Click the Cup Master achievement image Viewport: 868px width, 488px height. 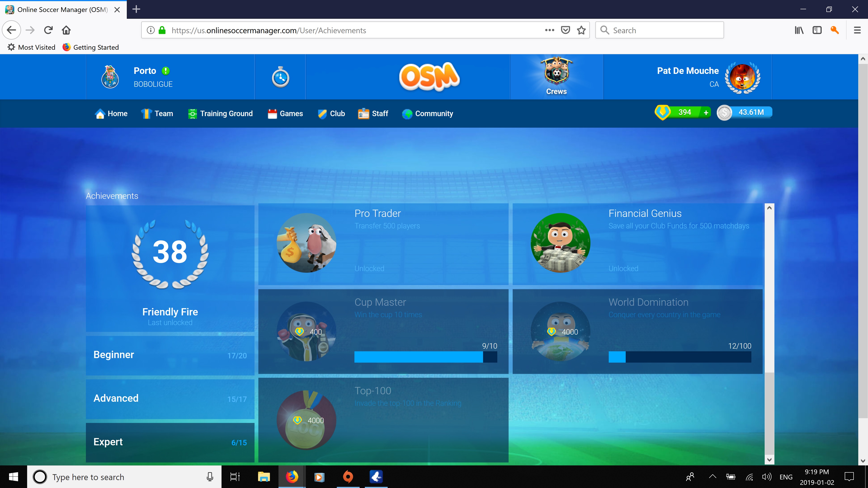pyautogui.click(x=306, y=331)
